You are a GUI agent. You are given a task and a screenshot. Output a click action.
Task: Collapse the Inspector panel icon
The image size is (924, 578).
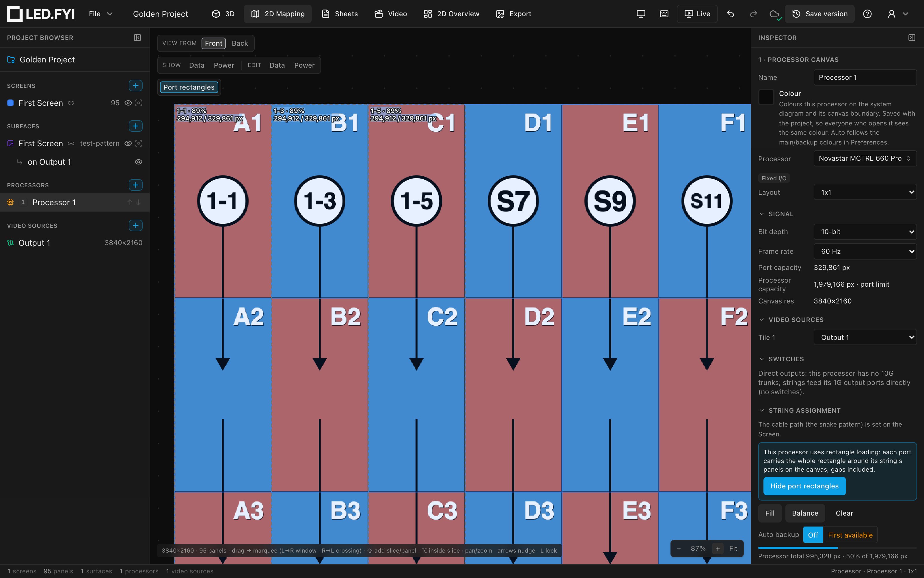[912, 38]
